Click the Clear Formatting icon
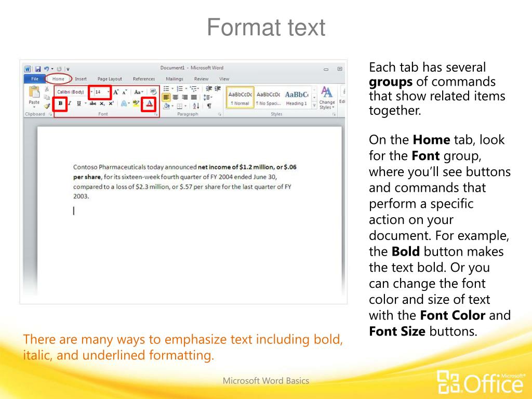The width and height of the screenshot is (532, 399). (x=153, y=91)
